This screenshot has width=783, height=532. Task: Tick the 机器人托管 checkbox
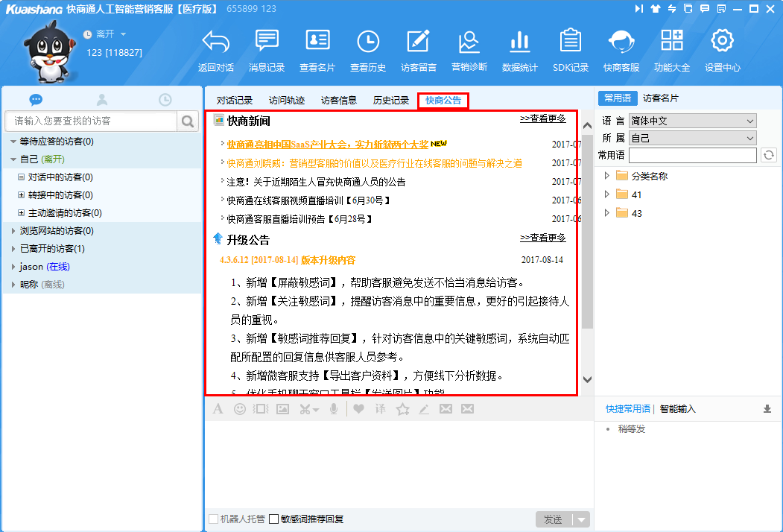click(x=214, y=519)
